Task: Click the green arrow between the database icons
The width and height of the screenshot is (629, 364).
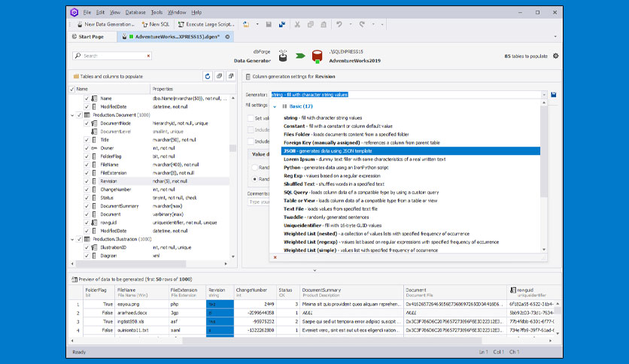Action: click(300, 56)
